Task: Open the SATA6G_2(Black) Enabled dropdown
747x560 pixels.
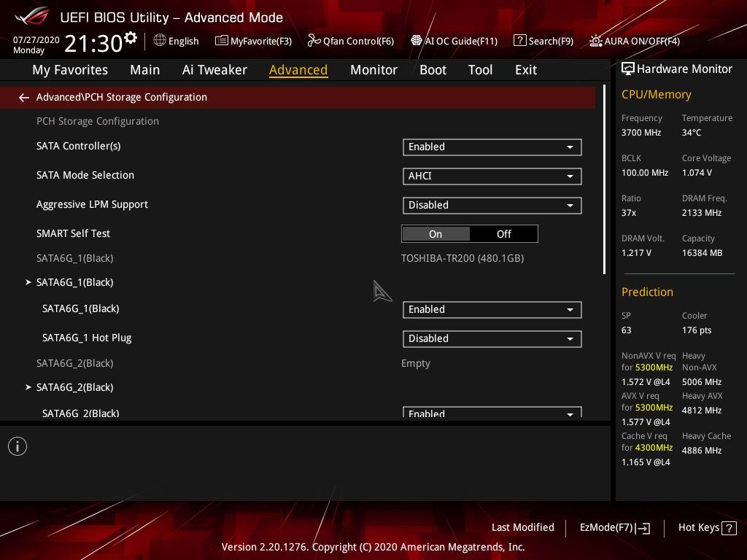Action: point(492,413)
